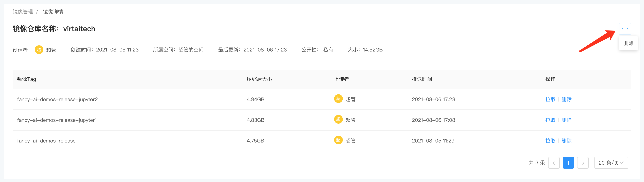Click uploader avatar in the jupyter2 row
The width and height of the screenshot is (644, 182).
(x=338, y=99)
